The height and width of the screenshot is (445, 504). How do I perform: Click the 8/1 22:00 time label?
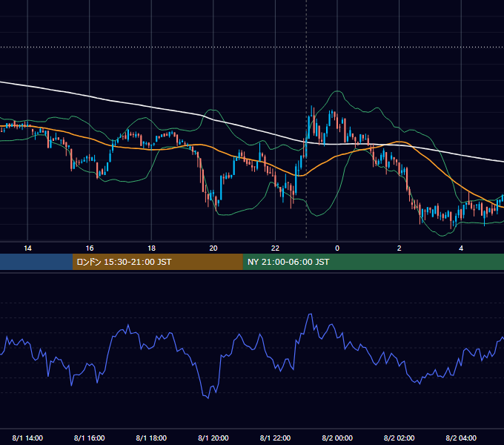coord(275,438)
